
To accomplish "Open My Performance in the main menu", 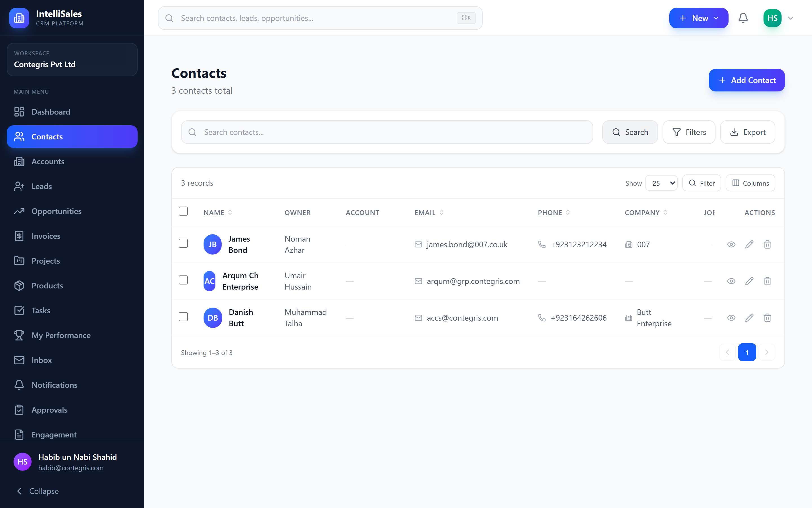I will (72, 336).
